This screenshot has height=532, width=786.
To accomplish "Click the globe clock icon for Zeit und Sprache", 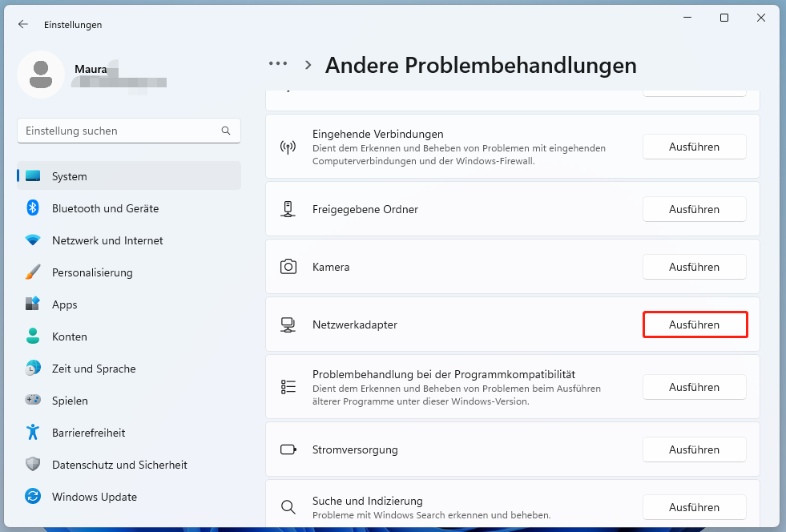I will coord(33,368).
